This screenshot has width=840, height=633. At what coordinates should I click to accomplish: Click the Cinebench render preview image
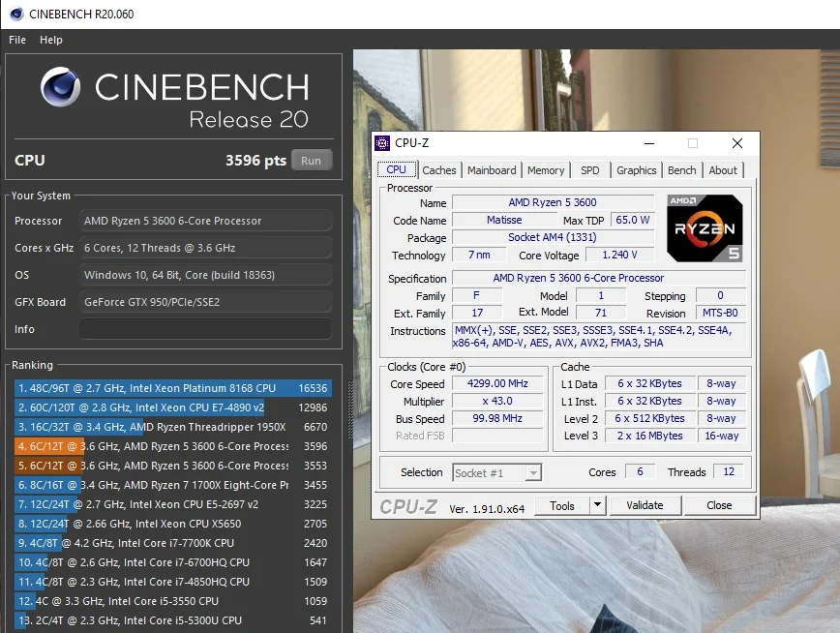click(596, 341)
